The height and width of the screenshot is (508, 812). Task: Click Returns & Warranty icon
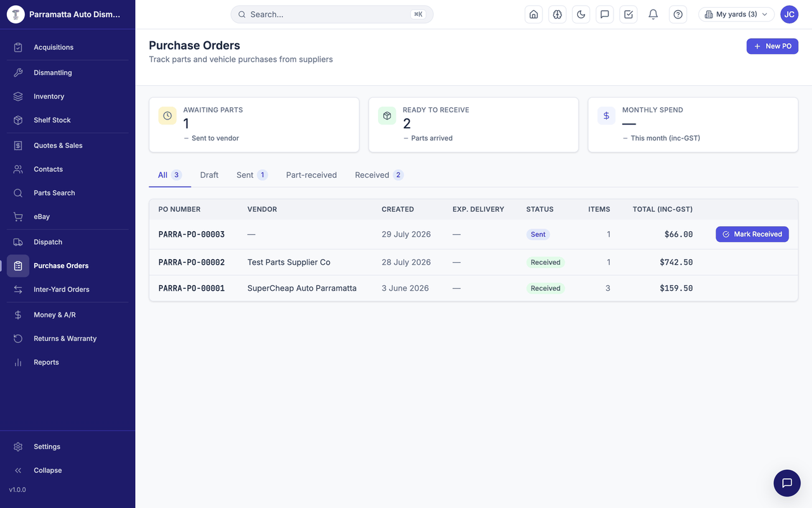[x=18, y=338]
